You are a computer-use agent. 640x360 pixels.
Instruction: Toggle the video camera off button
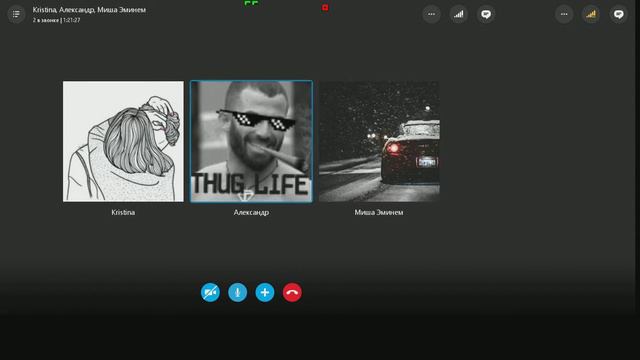210,292
